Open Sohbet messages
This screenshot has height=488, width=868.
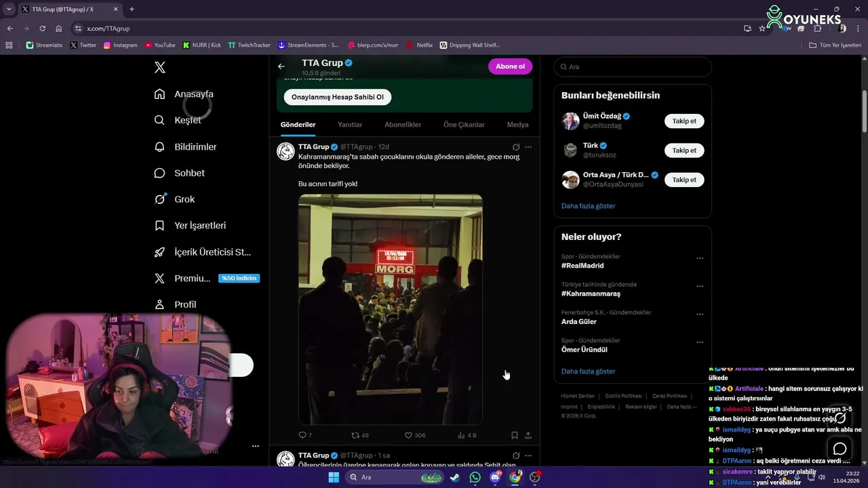coord(179,173)
